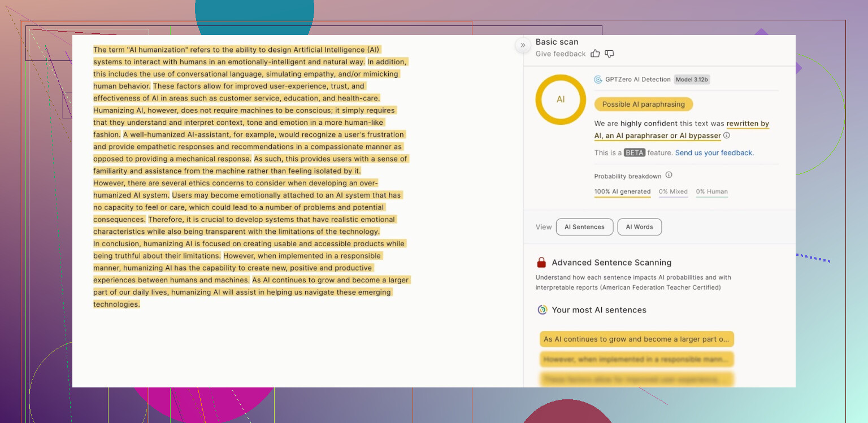
Task: Collapse the results panel with double-chevron button
Action: coord(523,45)
